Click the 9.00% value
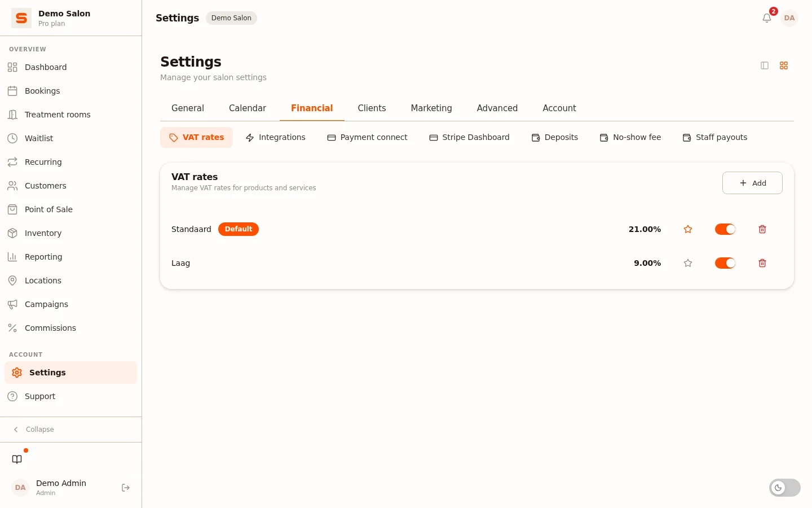The height and width of the screenshot is (508, 812). click(647, 263)
